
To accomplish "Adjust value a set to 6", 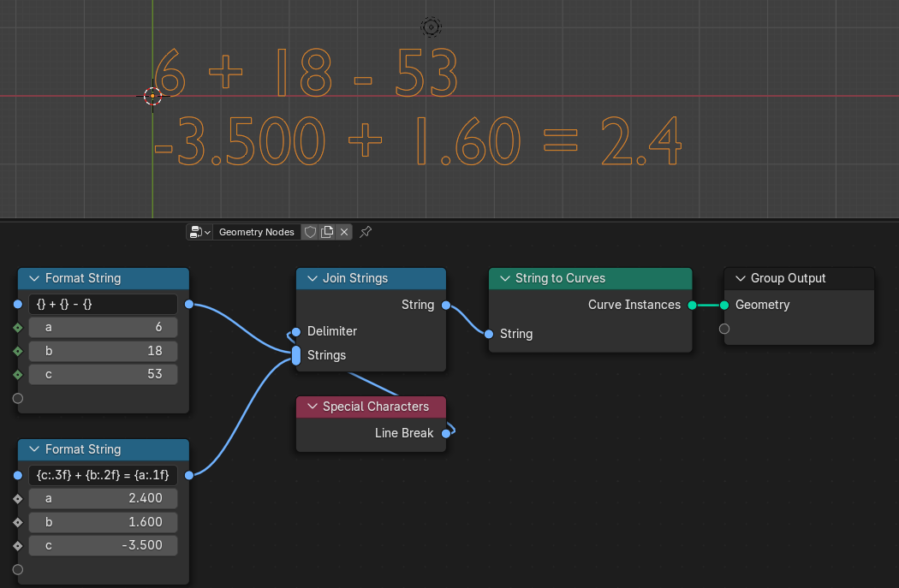I will (104, 327).
